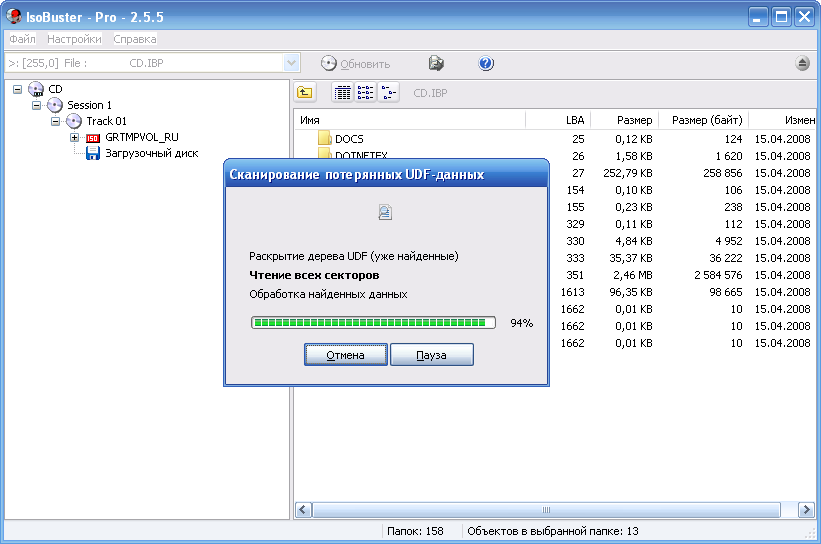
Task: Sort by the Размер column header
Action: pyautogui.click(x=625, y=120)
